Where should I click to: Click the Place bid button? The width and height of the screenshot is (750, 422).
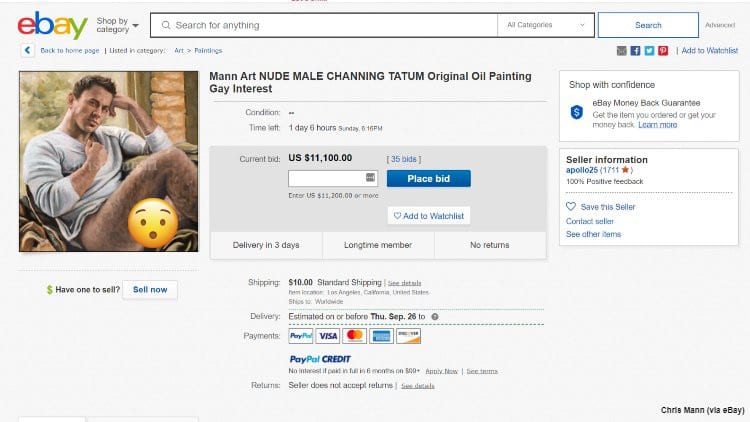coord(428,179)
